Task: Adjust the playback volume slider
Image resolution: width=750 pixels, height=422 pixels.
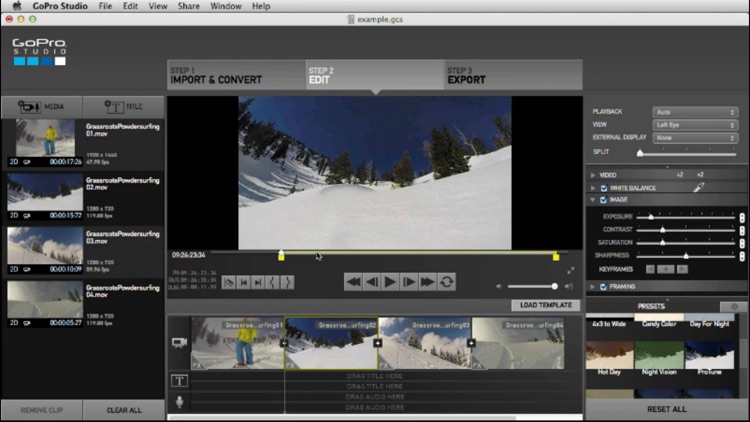Action: (532, 286)
